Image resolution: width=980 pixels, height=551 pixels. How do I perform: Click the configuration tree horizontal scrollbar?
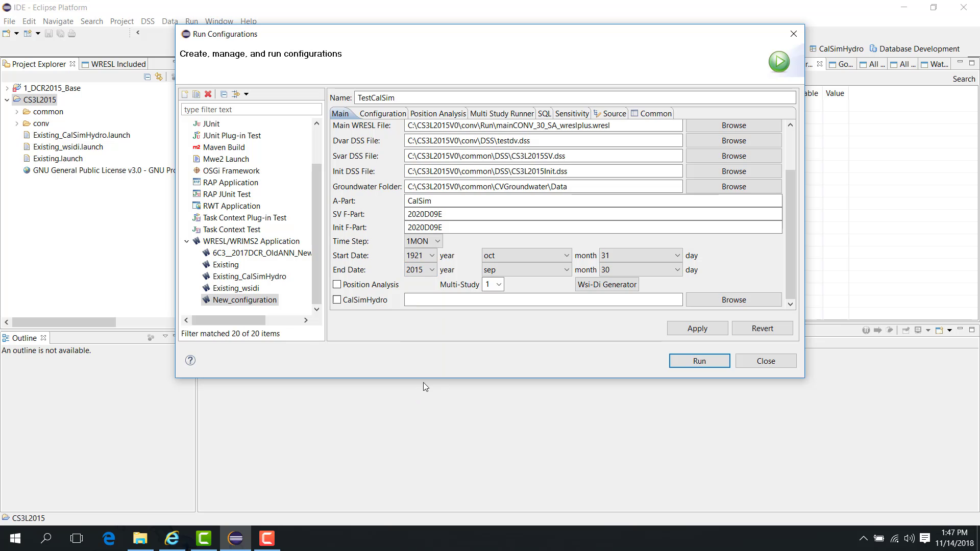click(229, 320)
